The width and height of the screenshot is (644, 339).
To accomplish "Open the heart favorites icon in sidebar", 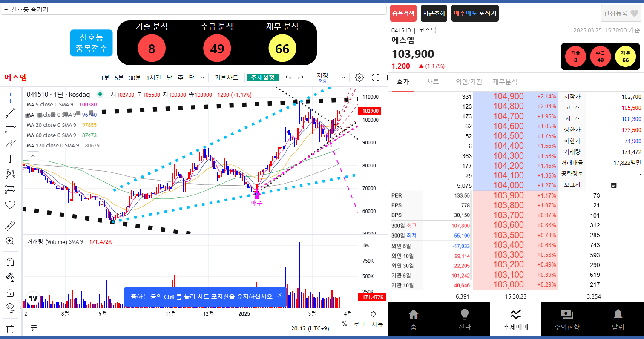I will click(11, 205).
